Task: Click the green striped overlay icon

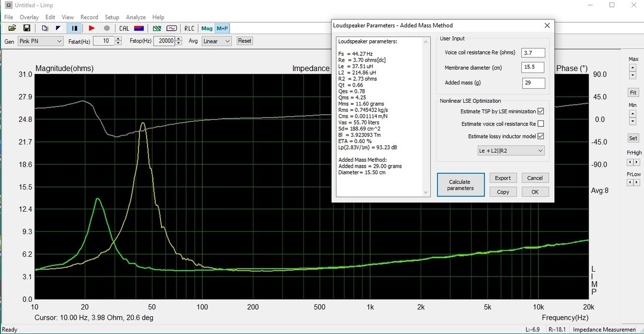Action: point(157,28)
